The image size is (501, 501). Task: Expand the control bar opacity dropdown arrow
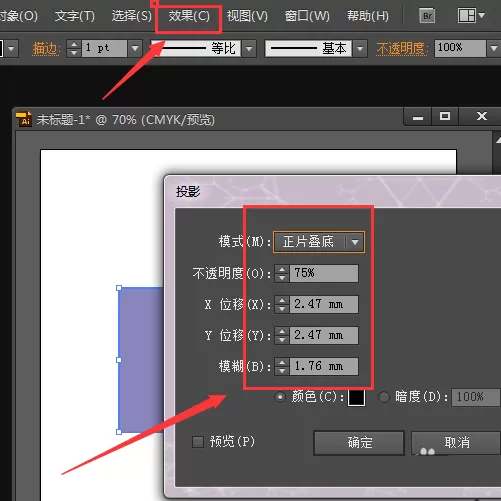click(494, 49)
